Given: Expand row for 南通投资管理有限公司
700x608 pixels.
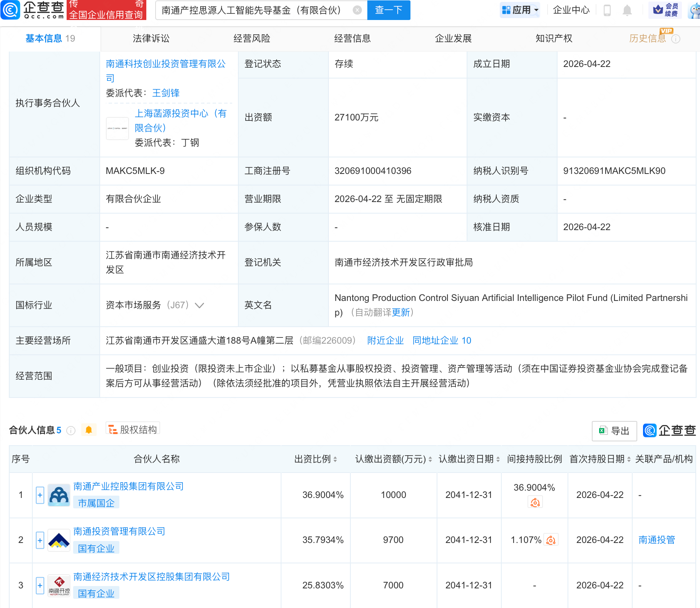Looking at the screenshot, I should (x=40, y=540).
